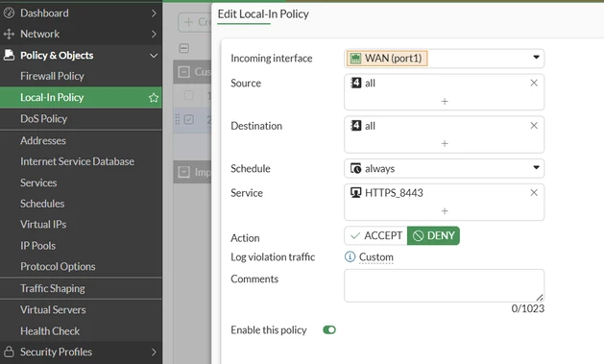604x364 pixels.
Task: Set the Action to DENY
Action: pos(433,235)
